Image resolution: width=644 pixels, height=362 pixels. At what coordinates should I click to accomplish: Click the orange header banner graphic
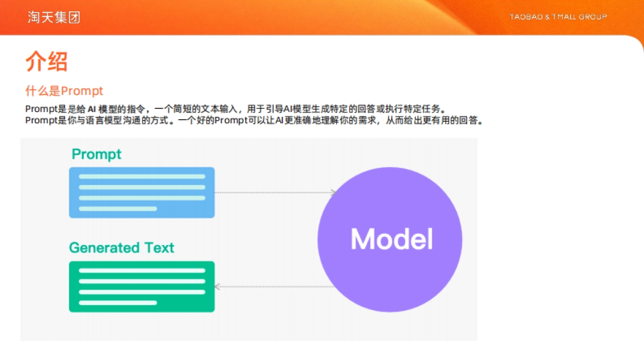click(322, 16)
